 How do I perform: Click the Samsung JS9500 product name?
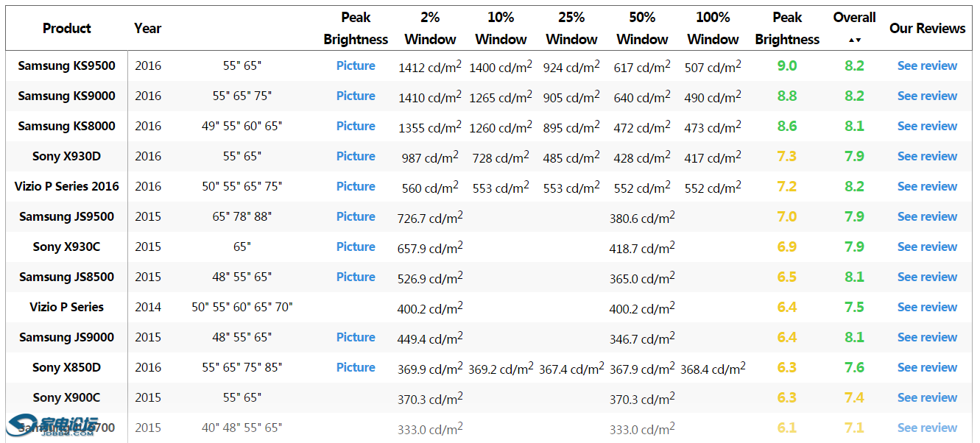(66, 216)
